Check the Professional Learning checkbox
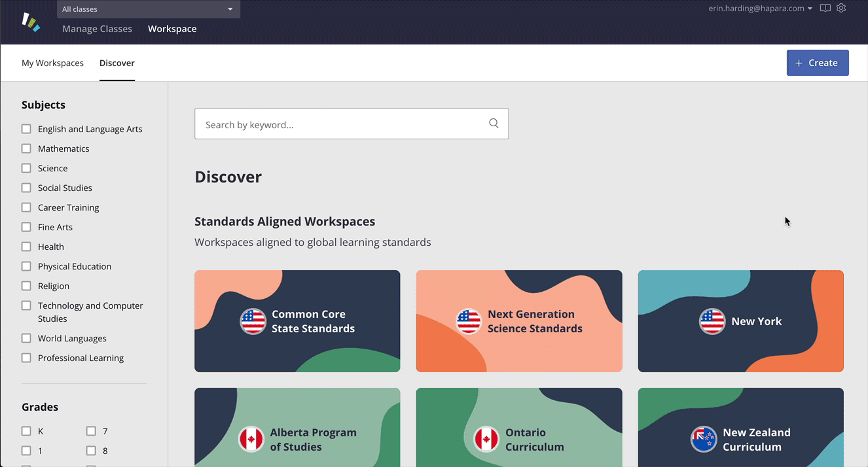 pyautogui.click(x=26, y=358)
